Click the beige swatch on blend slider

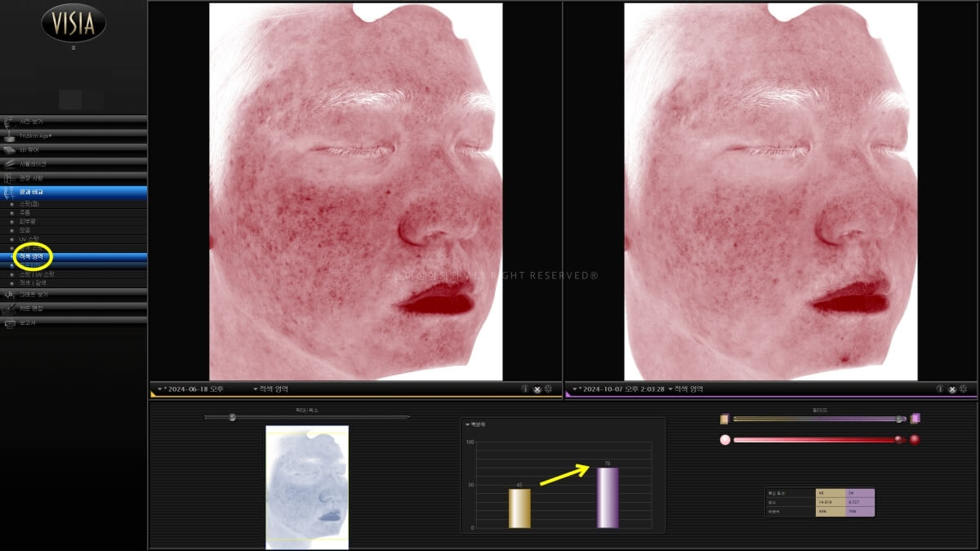(x=724, y=419)
